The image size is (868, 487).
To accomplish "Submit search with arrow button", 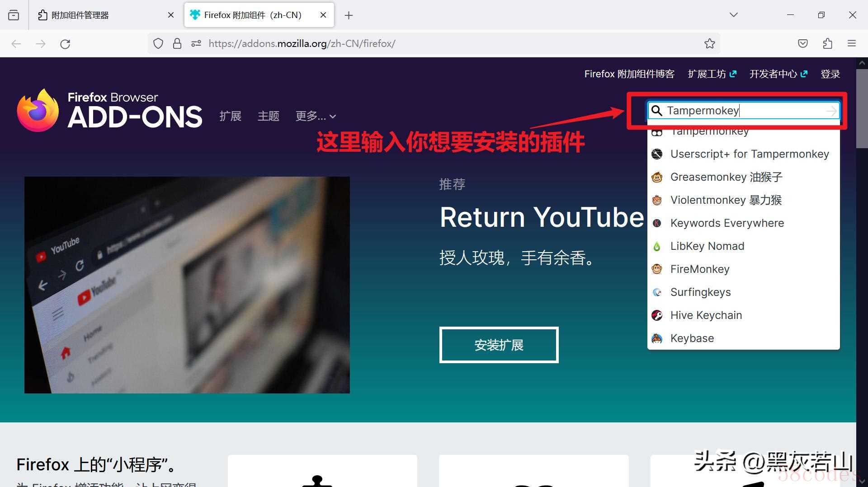I will click(831, 111).
